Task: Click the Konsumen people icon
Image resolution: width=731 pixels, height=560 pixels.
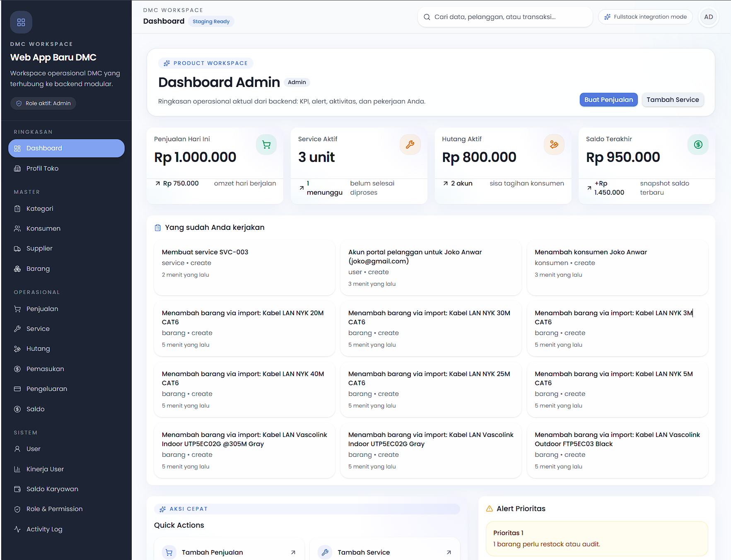Action: click(x=17, y=229)
